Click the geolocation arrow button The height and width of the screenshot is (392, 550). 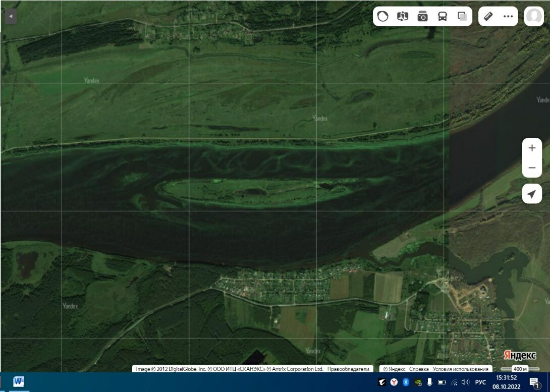click(532, 193)
